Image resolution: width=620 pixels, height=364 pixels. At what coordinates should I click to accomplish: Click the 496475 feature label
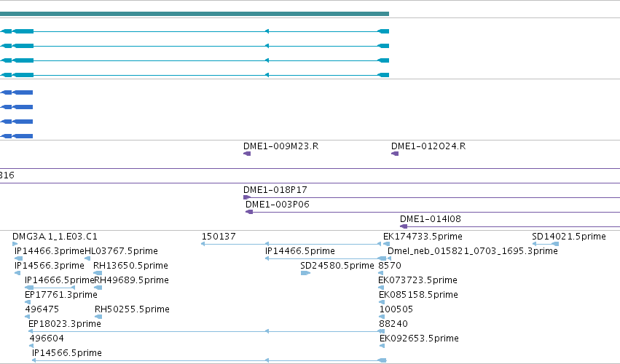[x=42, y=309]
